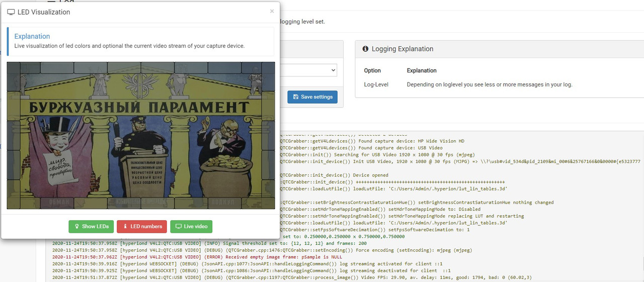Click the info icon beside Logging Explanation
This screenshot has height=282, width=644.
[365, 49]
